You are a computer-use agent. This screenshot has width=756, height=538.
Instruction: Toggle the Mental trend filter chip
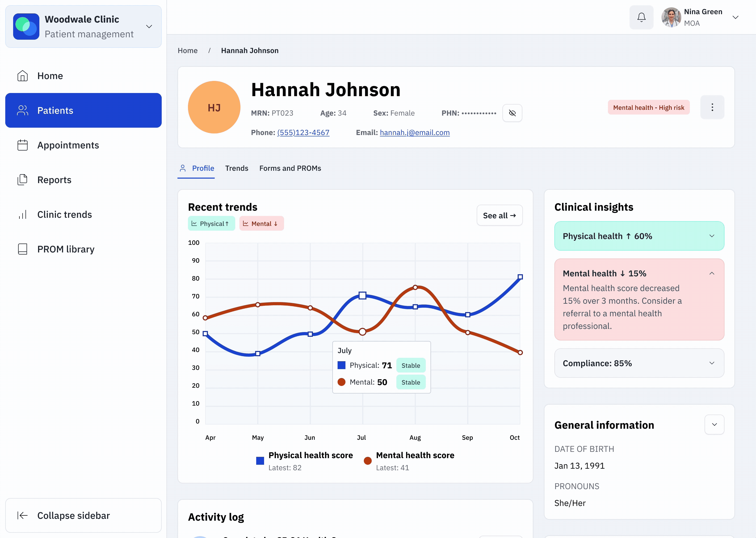261,223
